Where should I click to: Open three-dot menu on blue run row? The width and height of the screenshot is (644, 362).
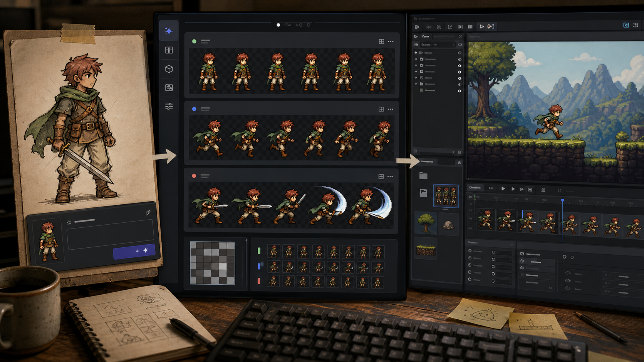point(390,109)
